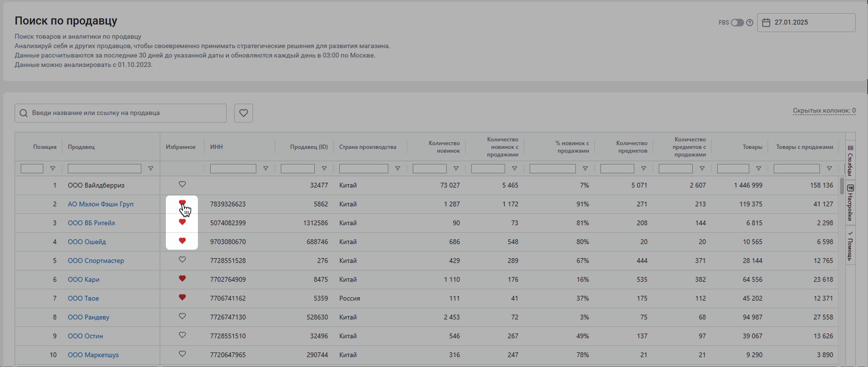Select the ООО Вайлдберриз seller name cell

(x=96, y=185)
